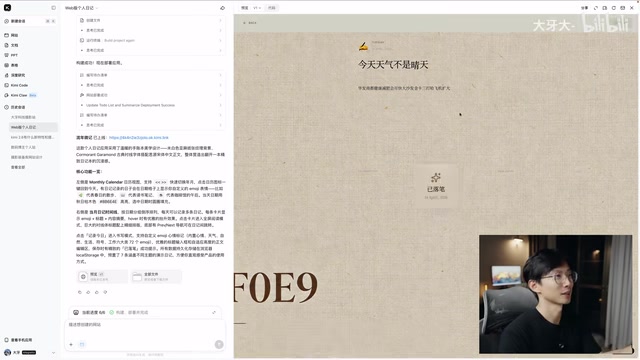Click the plus attachment icon
The height and width of the screenshot is (360, 640).
[x=71, y=344]
